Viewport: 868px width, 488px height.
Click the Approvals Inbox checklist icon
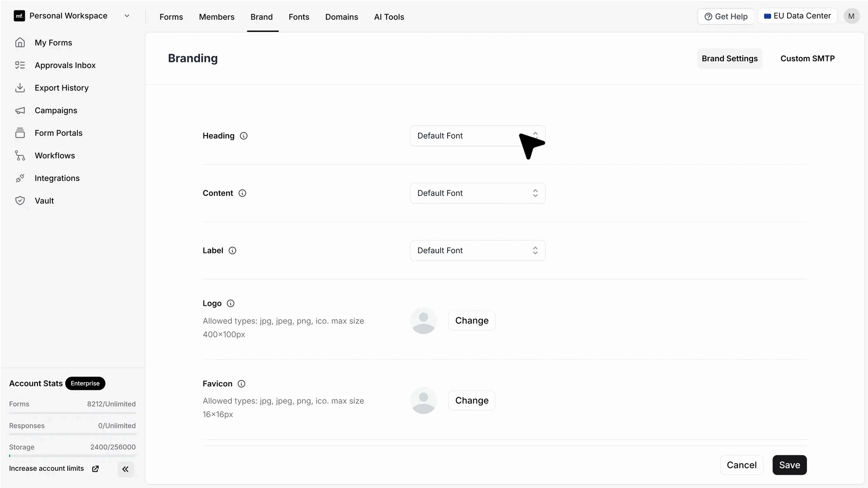[20, 65]
